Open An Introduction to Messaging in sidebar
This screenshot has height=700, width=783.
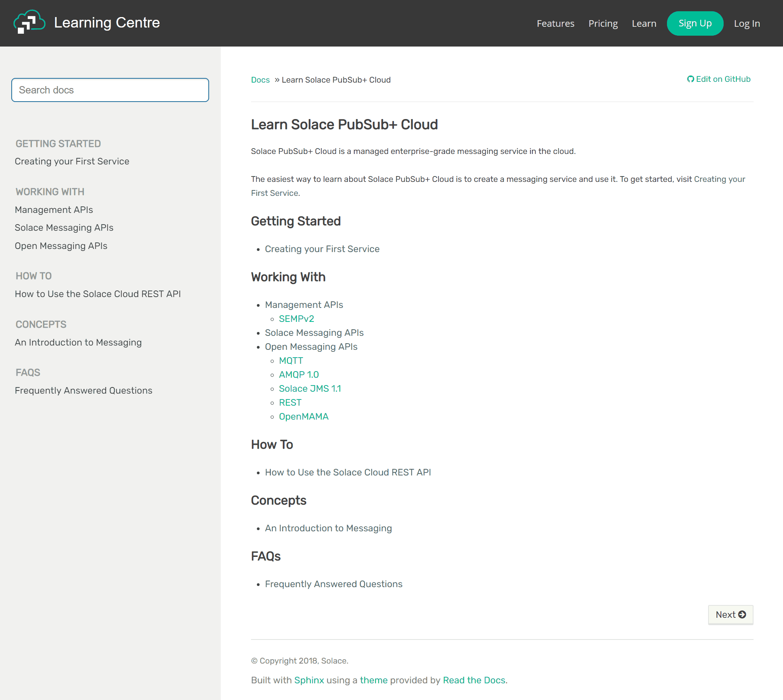(78, 342)
